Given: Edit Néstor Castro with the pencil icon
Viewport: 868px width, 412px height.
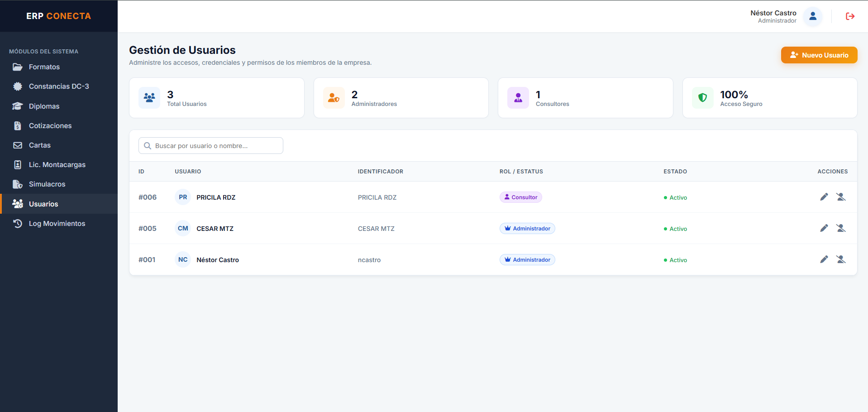Looking at the screenshot, I should click(x=824, y=259).
